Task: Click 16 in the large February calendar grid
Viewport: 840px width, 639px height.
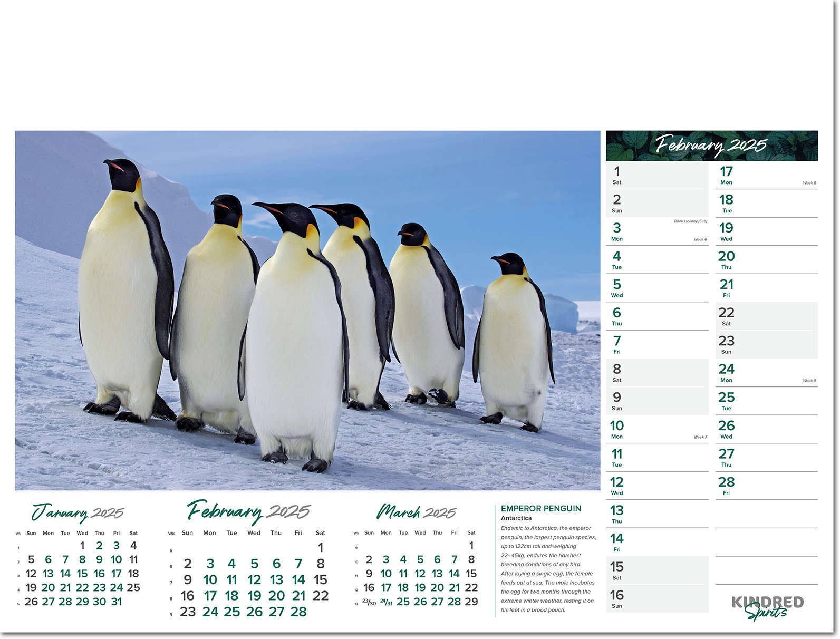Action: pos(188,596)
